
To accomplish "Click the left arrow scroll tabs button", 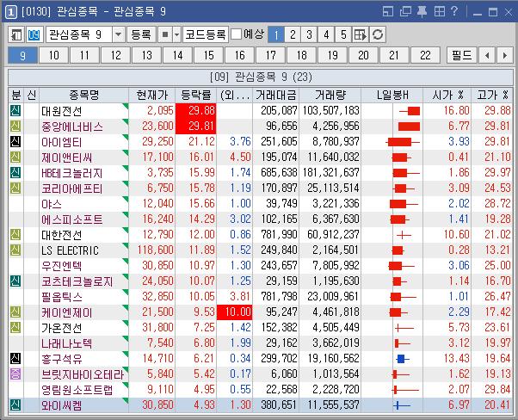I will tap(487, 55).
